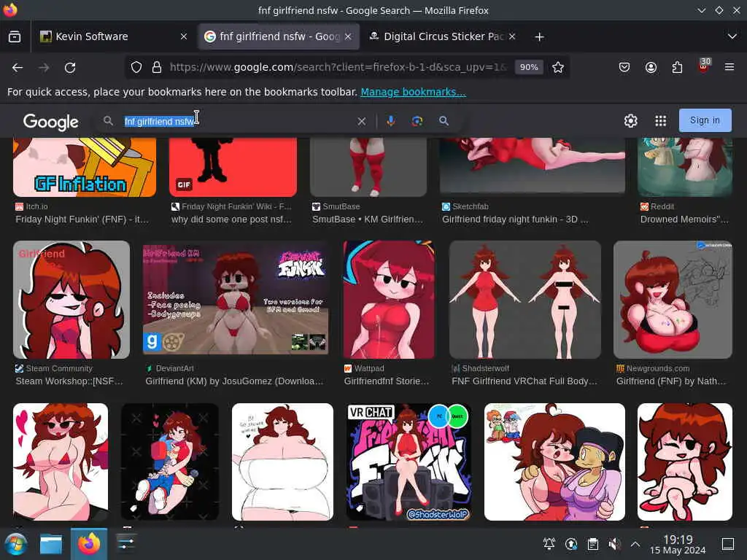Screen dimensions: 747x560
Task: Open the Steam Workshop result caption
Action: (x=69, y=381)
